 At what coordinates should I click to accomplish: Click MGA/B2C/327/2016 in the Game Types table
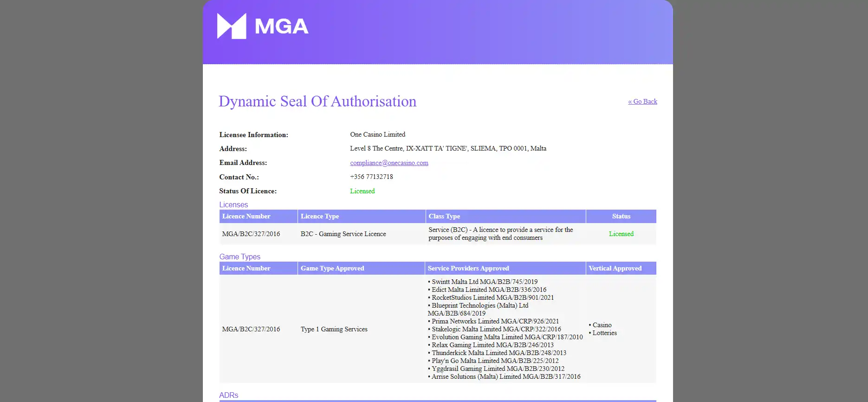coord(251,329)
